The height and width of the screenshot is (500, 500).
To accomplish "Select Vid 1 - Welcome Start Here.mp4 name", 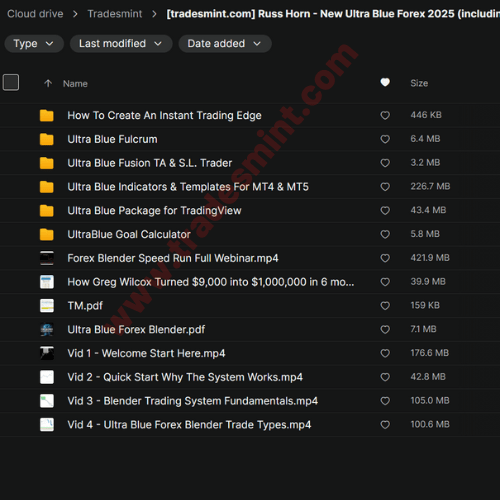I will (146, 353).
